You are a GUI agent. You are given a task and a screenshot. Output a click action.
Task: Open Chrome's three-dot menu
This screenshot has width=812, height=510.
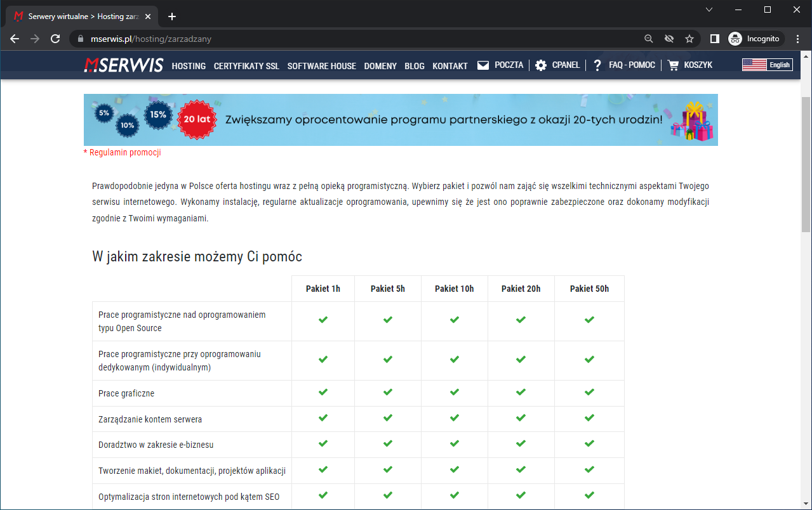(797, 39)
